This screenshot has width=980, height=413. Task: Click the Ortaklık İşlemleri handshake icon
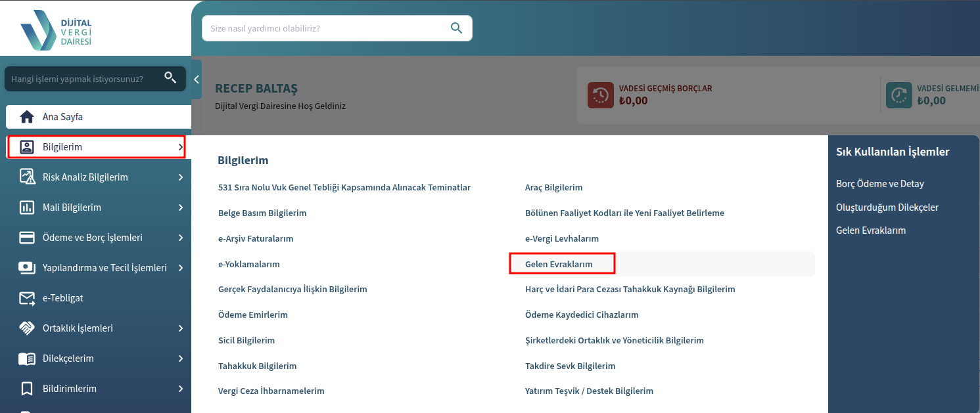(27, 328)
